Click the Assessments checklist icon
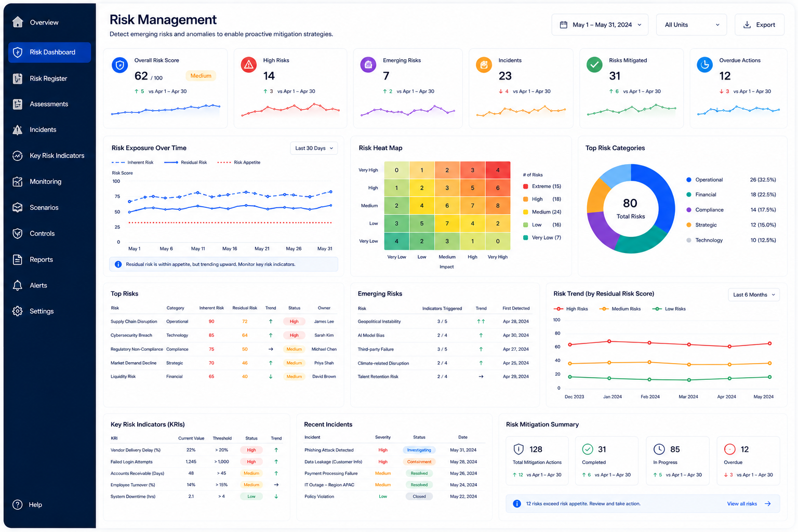The height and width of the screenshot is (532, 798). coord(18,104)
